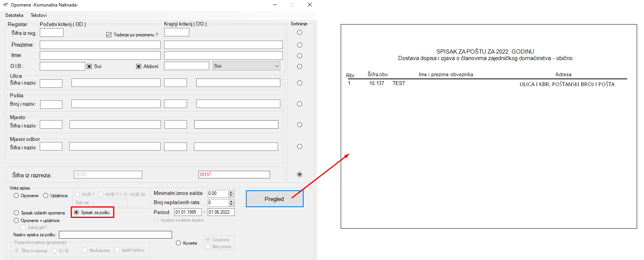
Task: Expand the Svi dropdown list
Action: point(276,66)
